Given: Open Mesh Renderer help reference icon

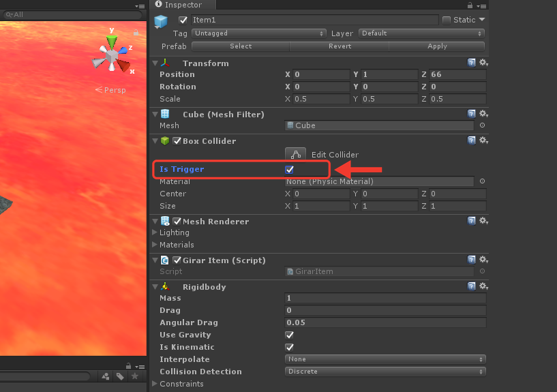Looking at the screenshot, I should click(x=471, y=221).
